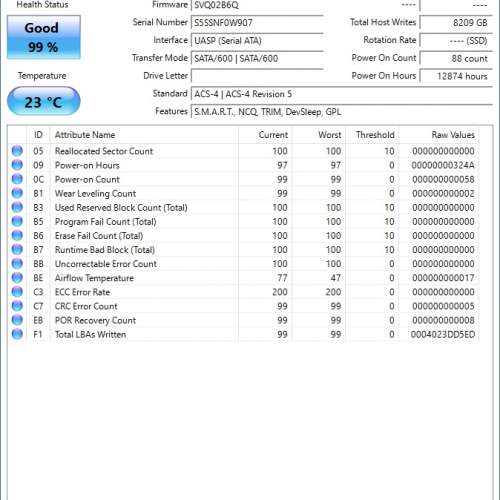
Task: Click raw value 000000000058
Action: [443, 179]
